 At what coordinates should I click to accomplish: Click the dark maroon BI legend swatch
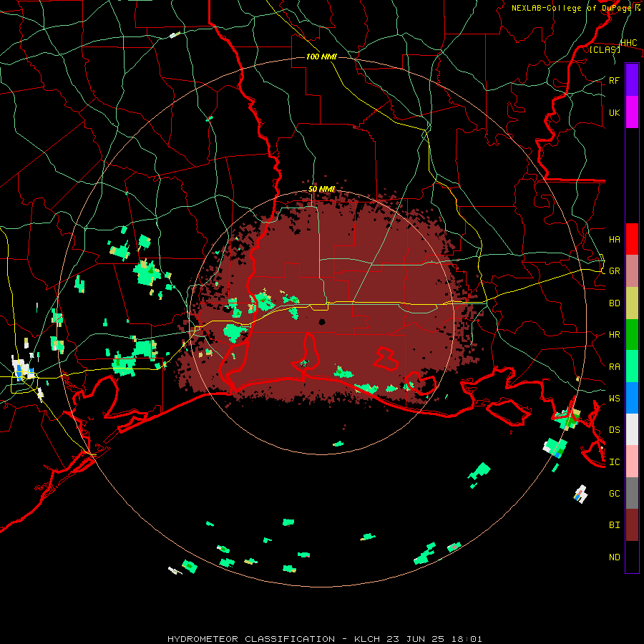click(632, 525)
